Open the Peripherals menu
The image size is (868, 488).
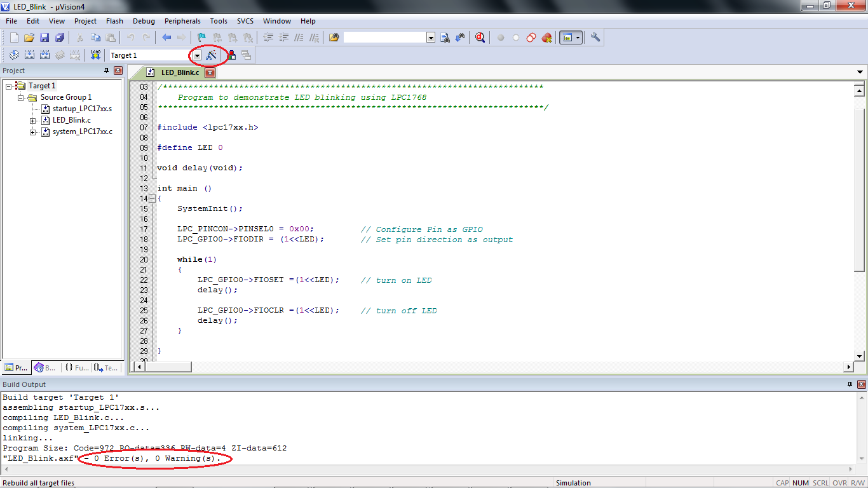click(x=182, y=21)
